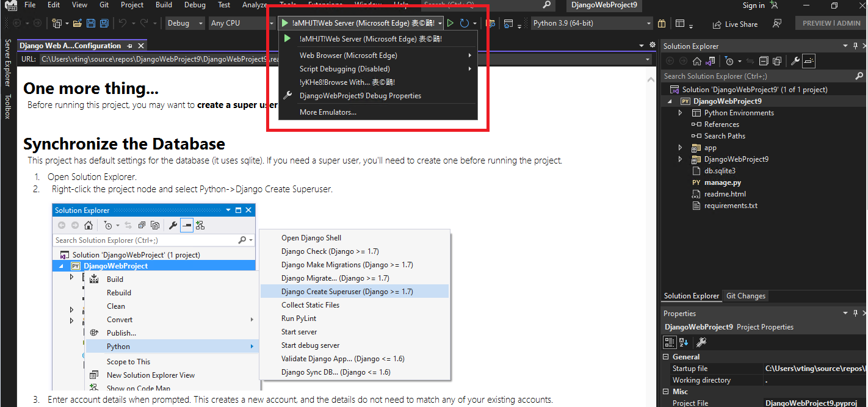Click the Sign in link
Viewport: 868px width, 407px height.
753,5
